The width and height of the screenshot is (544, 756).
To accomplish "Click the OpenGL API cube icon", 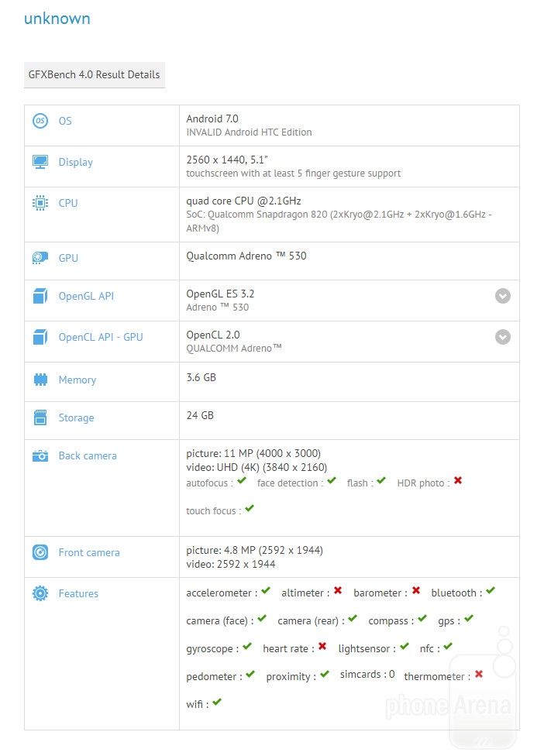I will point(40,296).
